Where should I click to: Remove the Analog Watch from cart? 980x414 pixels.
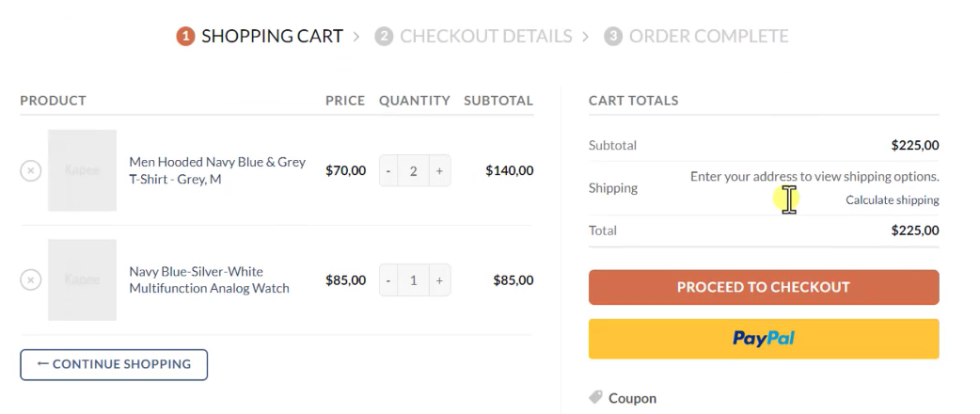pos(30,280)
